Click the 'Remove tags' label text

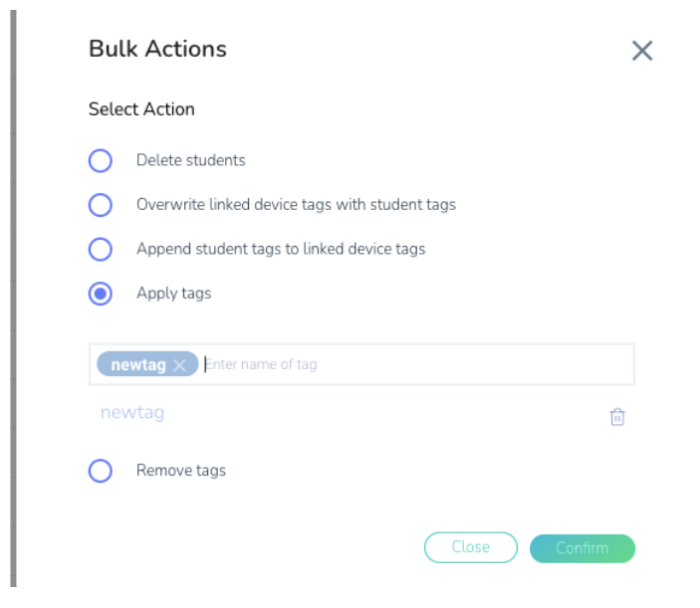(x=181, y=471)
